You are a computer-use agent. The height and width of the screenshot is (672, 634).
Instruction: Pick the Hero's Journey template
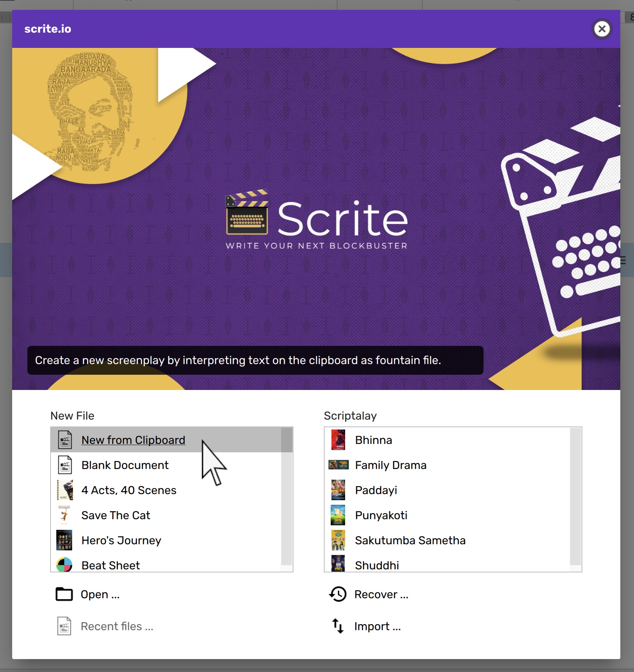pyautogui.click(x=121, y=540)
